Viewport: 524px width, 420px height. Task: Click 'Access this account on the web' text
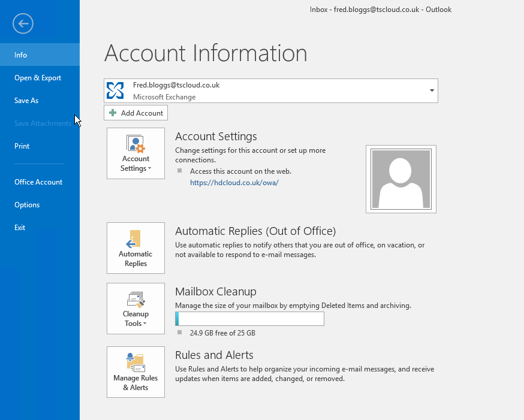pyautogui.click(x=240, y=171)
